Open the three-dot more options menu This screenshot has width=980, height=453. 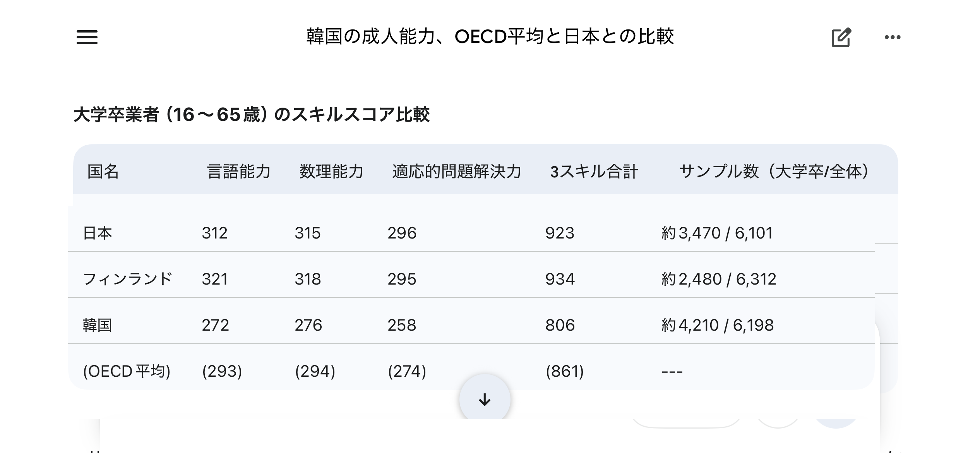pos(893,38)
